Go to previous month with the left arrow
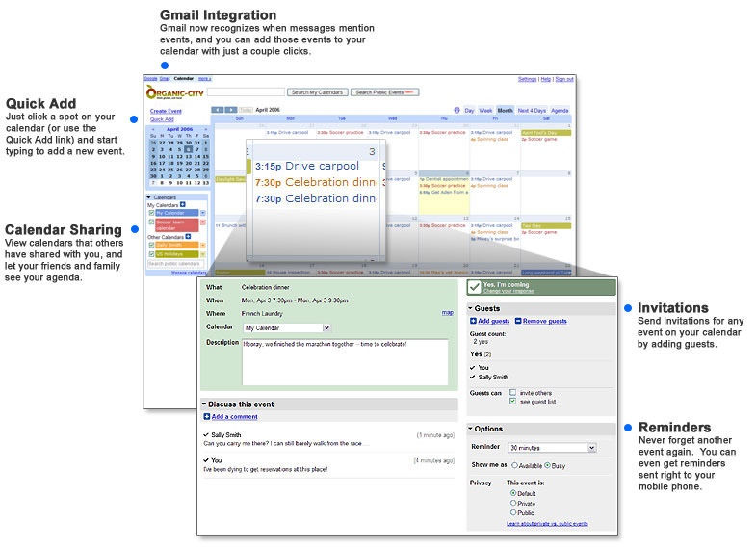The image size is (756, 548). (217, 110)
